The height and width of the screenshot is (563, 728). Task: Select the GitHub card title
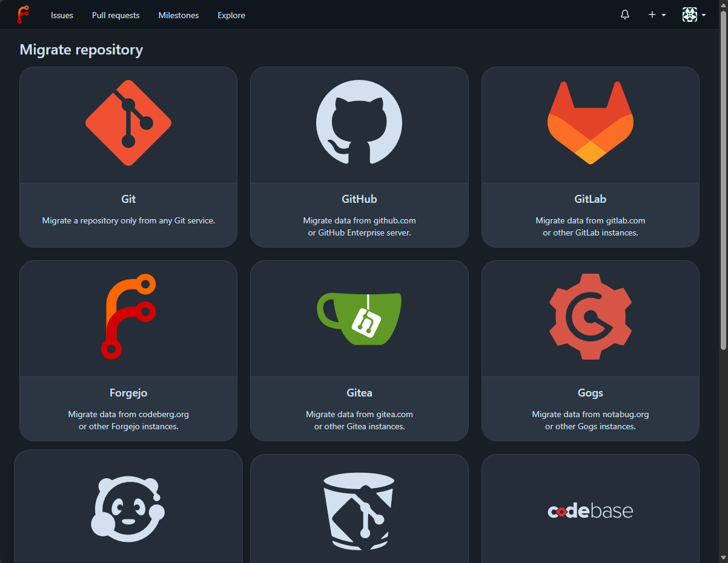pos(359,199)
